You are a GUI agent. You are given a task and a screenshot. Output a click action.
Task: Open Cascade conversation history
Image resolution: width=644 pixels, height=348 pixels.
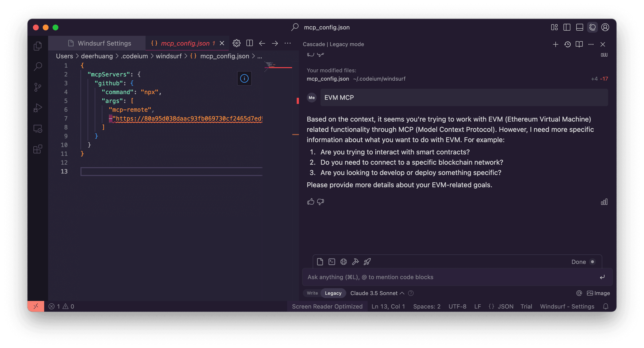click(567, 44)
